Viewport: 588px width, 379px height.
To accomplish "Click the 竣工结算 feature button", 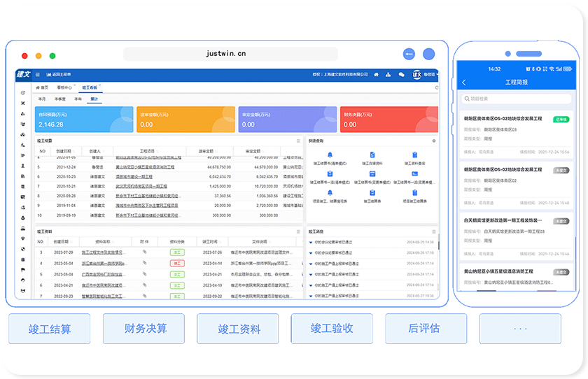I will click(49, 328).
